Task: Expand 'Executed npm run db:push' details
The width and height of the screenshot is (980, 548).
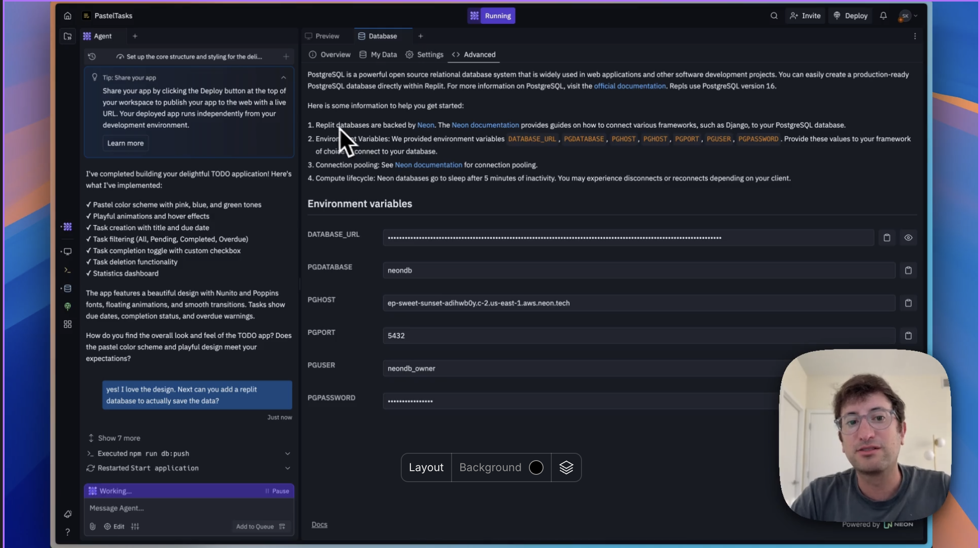Action: coord(288,453)
